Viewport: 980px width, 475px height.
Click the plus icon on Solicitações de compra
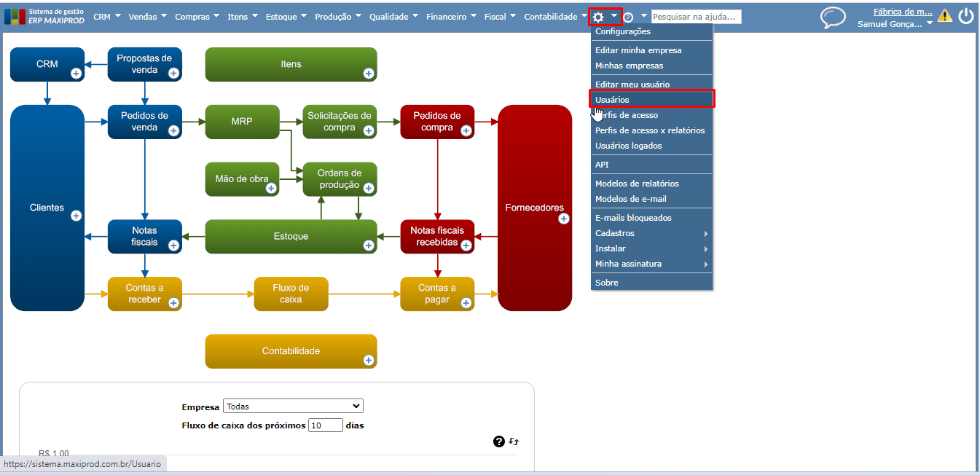point(369,130)
